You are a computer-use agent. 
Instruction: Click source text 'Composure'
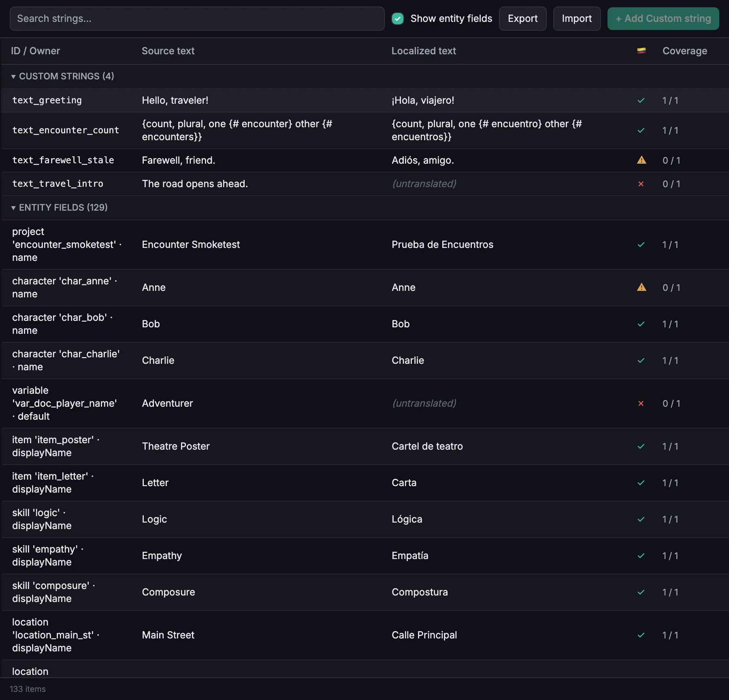(x=168, y=592)
